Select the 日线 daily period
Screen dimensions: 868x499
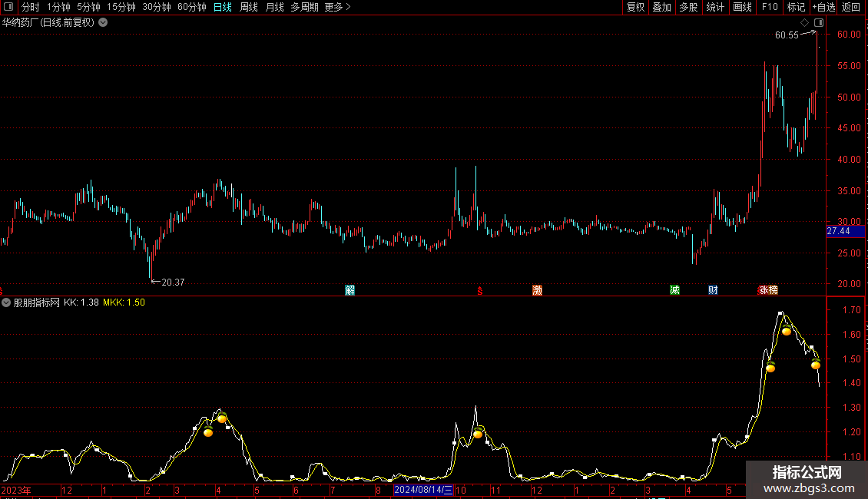223,7
